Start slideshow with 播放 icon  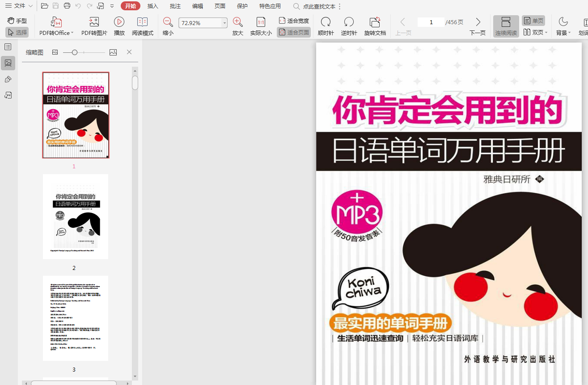coord(119,22)
